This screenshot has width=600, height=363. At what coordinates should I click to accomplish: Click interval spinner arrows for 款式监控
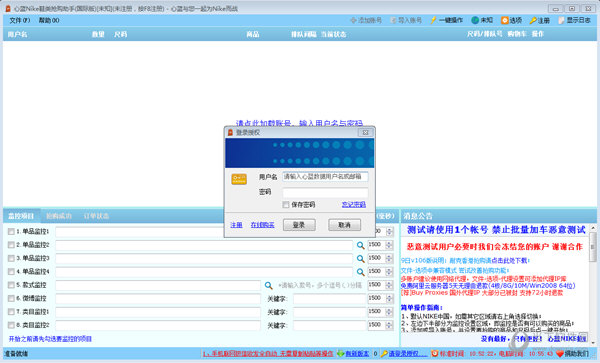click(x=389, y=285)
